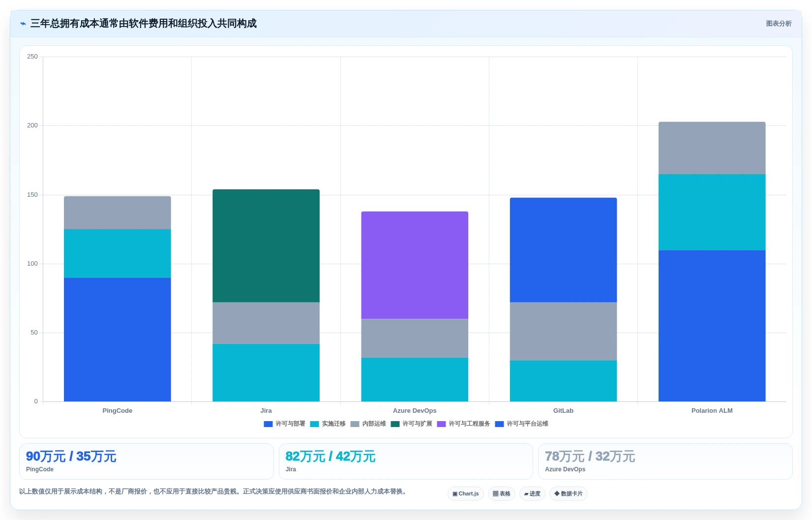This screenshot has height=520, width=812.
Task: Toggle the 许可与扩展 legend entry
Action: click(411, 424)
